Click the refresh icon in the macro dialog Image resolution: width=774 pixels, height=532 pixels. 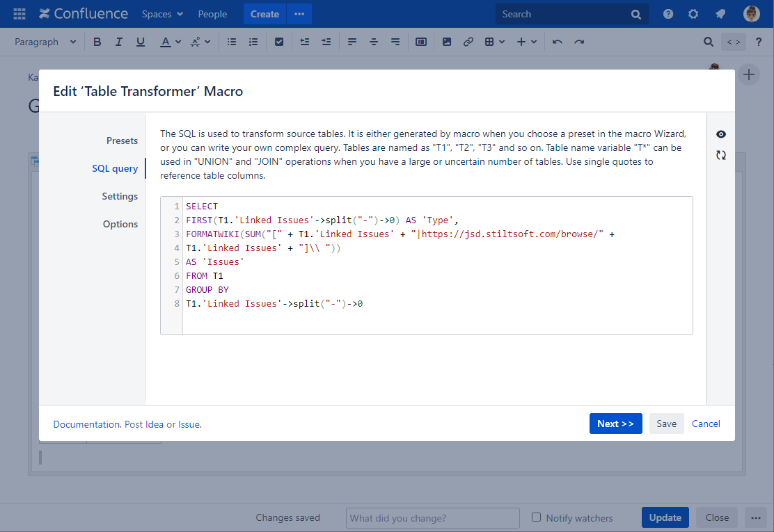click(721, 155)
